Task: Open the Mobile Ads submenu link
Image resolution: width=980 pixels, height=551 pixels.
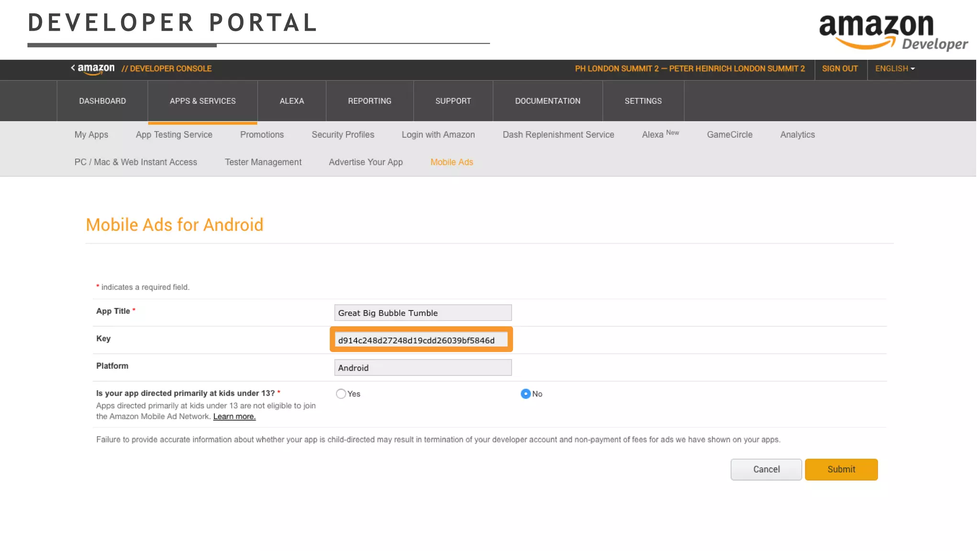Action: click(451, 162)
